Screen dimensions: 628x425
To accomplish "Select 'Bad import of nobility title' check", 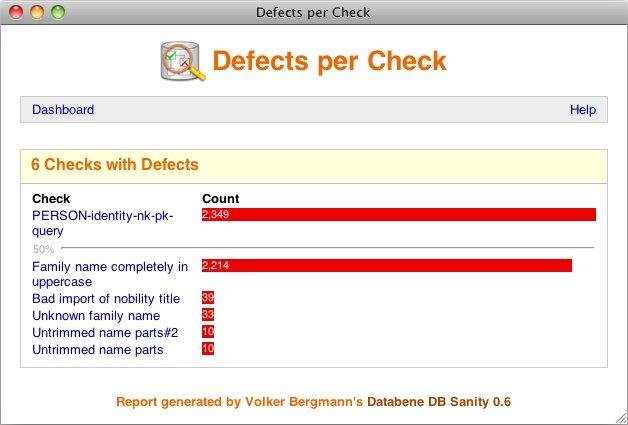I will pyautogui.click(x=106, y=299).
